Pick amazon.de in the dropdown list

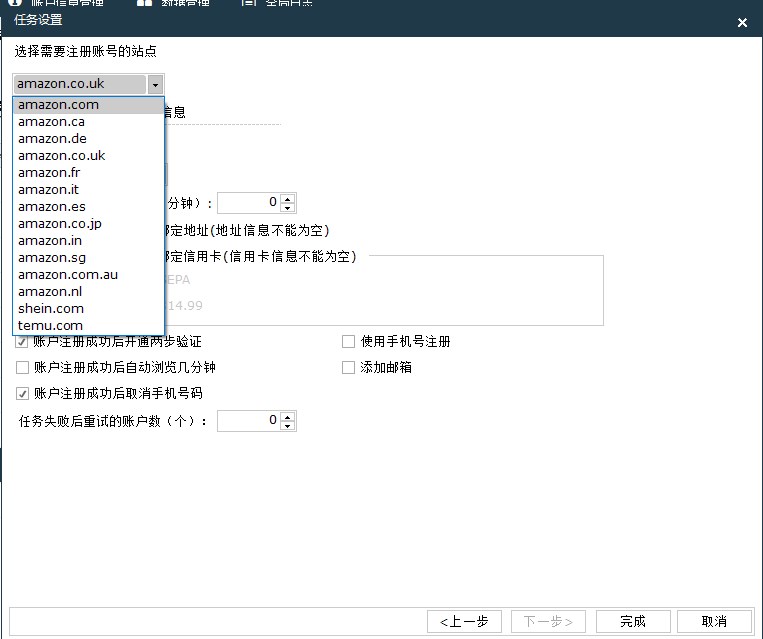point(88,139)
